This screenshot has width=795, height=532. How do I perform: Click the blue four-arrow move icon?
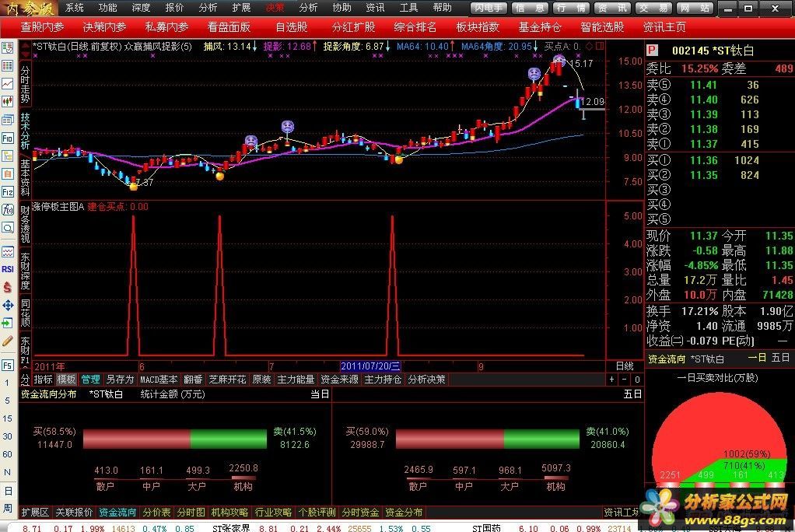8,306
